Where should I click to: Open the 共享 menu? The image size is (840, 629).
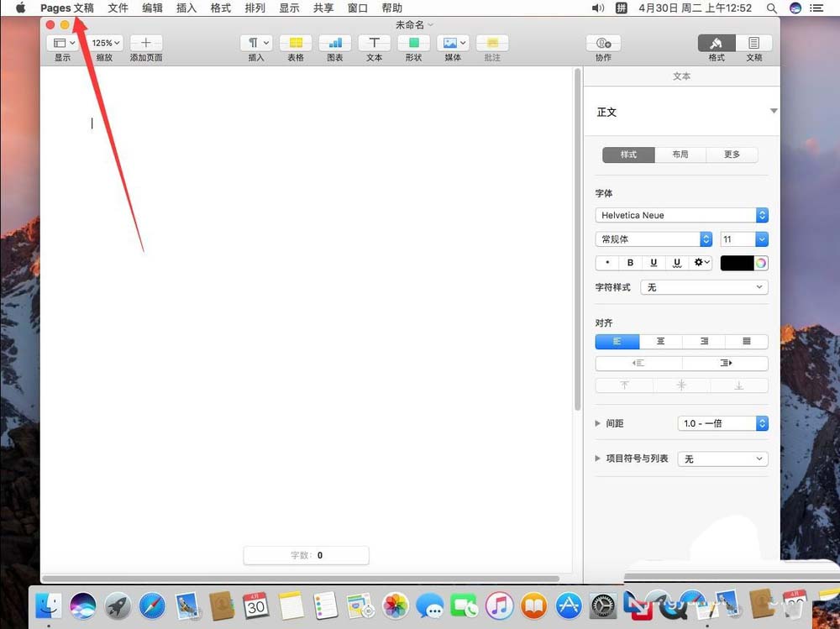click(323, 8)
